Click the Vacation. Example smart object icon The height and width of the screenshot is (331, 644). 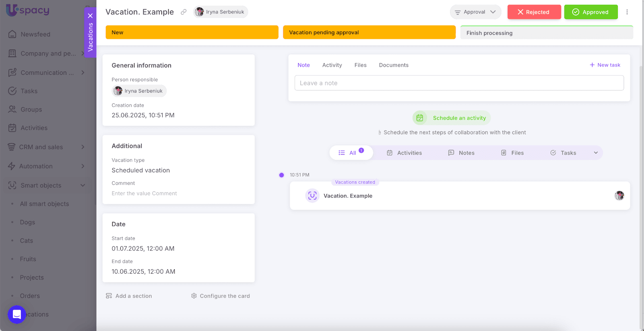tap(312, 196)
